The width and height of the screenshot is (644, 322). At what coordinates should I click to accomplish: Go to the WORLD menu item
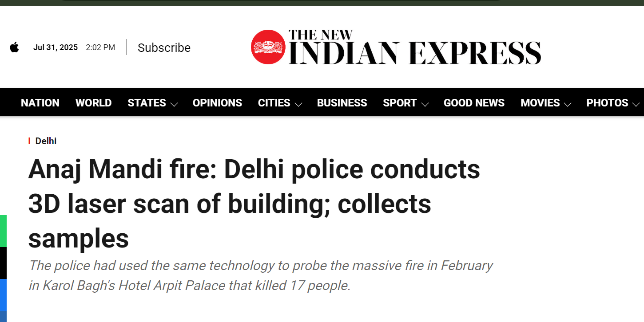click(x=93, y=103)
